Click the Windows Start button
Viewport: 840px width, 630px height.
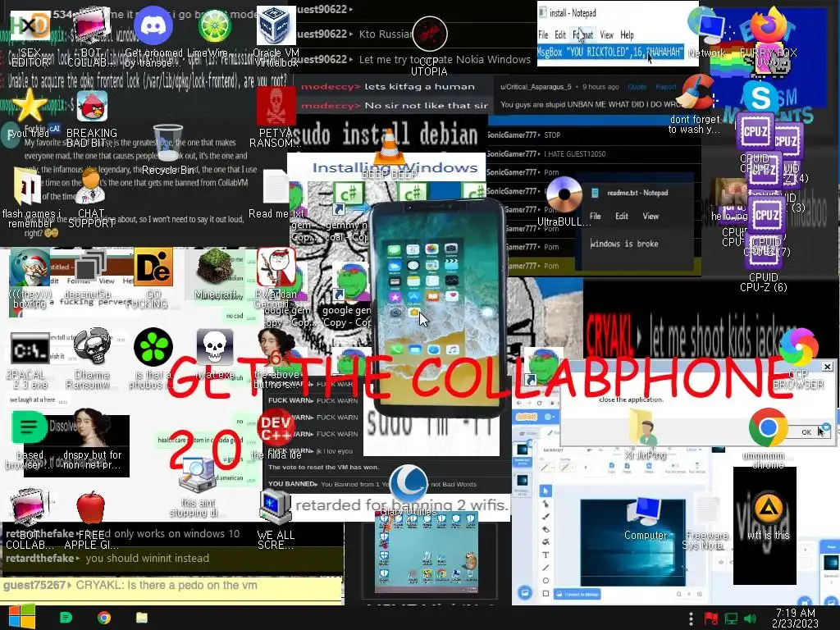[x=21, y=618]
